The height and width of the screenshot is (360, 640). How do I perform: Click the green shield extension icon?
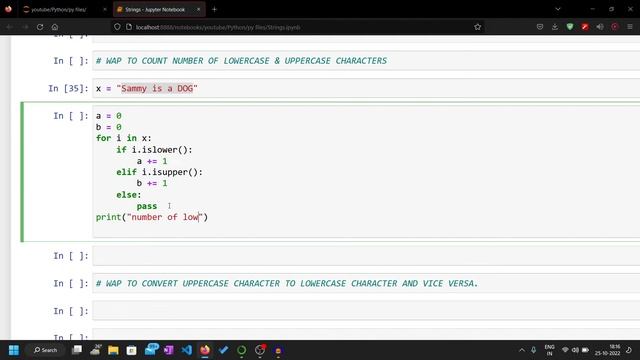pyautogui.click(x=570, y=27)
